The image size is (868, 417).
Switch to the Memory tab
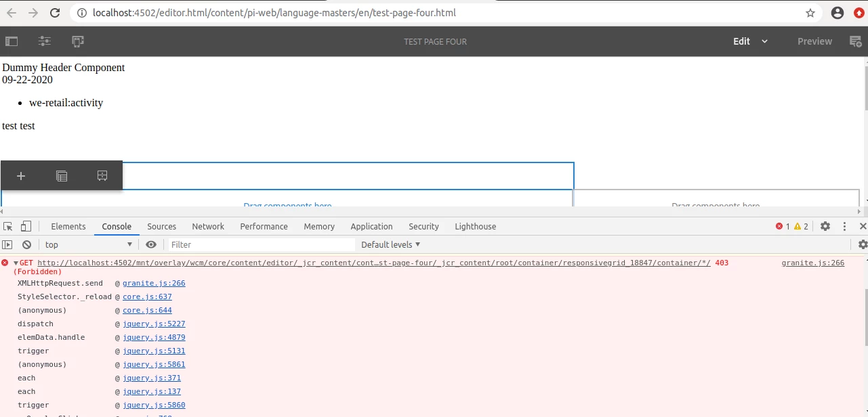[319, 226]
